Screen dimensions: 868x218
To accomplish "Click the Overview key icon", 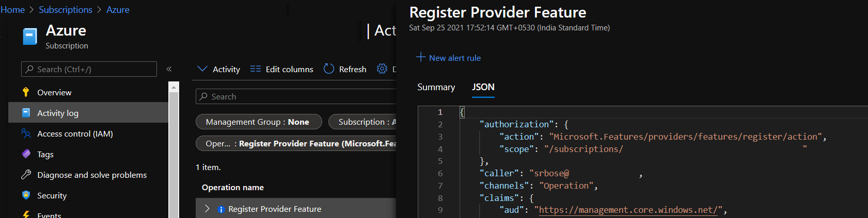I will pyautogui.click(x=26, y=92).
